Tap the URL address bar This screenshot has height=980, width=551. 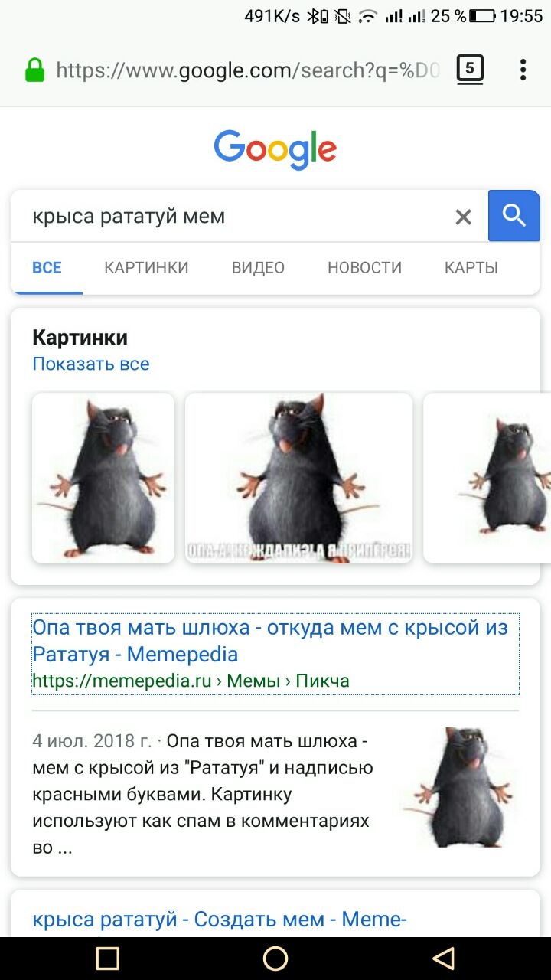point(248,70)
